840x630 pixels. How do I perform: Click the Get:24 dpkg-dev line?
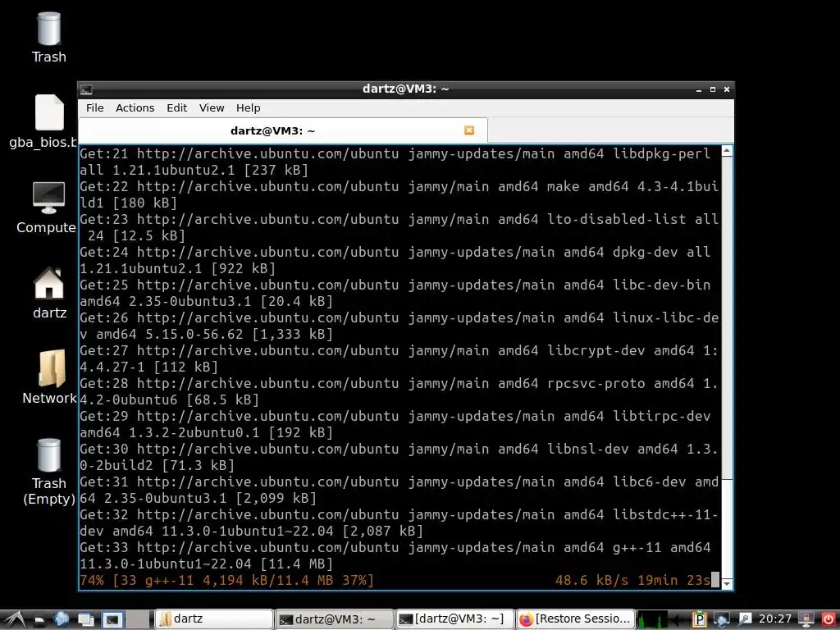coord(395,260)
